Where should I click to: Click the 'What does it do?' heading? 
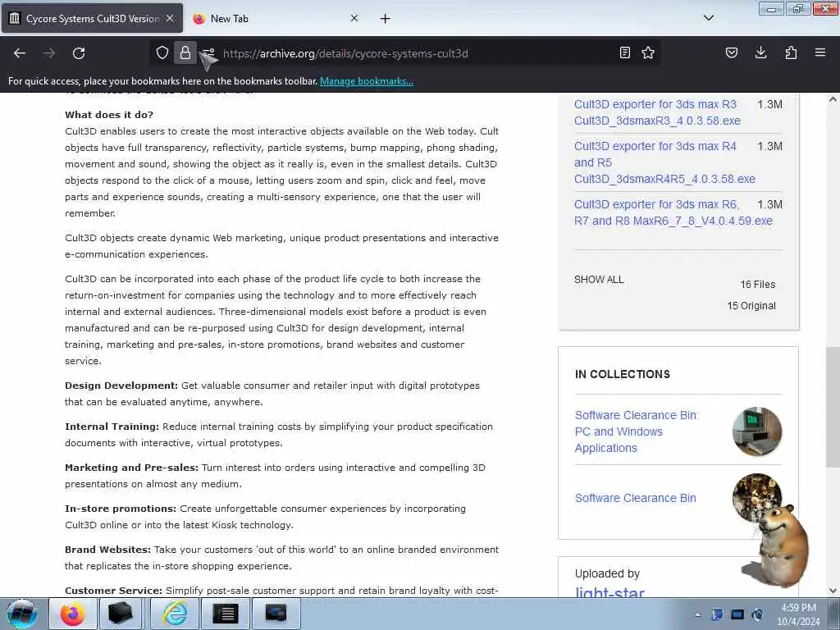tap(109, 115)
